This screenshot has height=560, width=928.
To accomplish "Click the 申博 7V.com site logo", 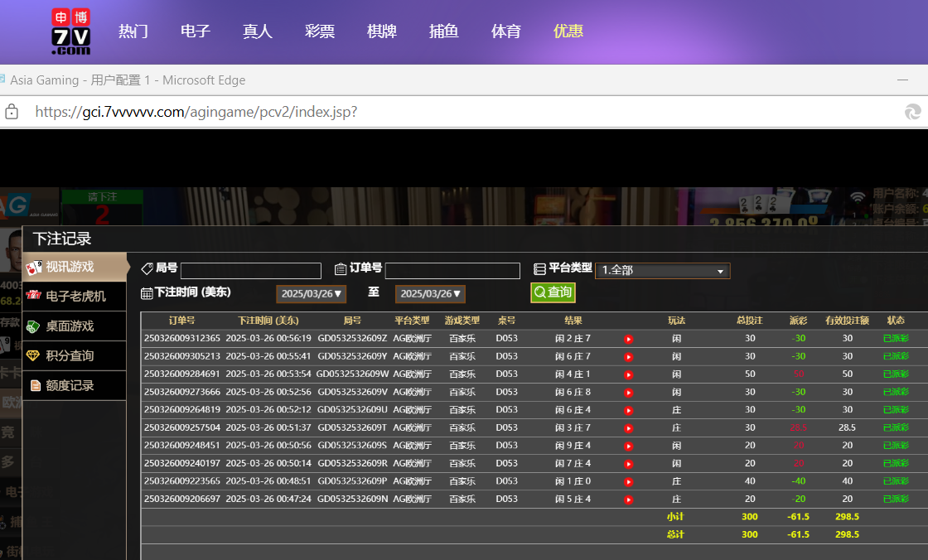I will click(x=70, y=31).
